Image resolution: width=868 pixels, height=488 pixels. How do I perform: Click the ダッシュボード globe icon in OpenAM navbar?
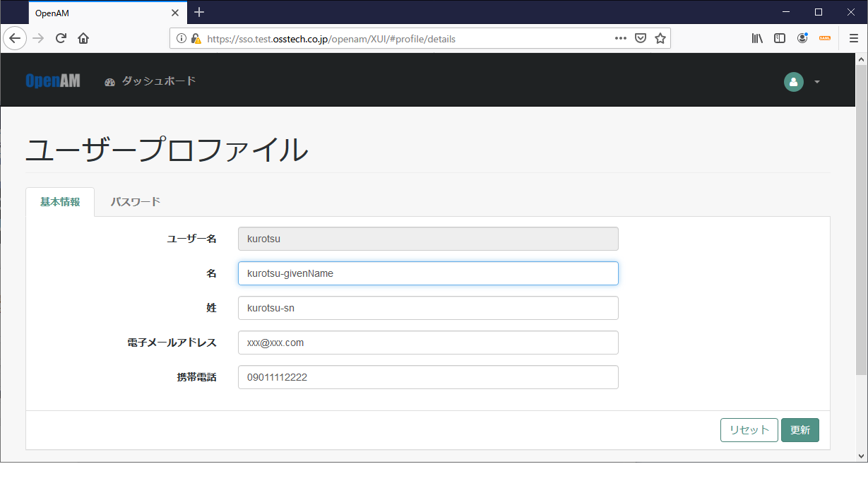(x=109, y=82)
